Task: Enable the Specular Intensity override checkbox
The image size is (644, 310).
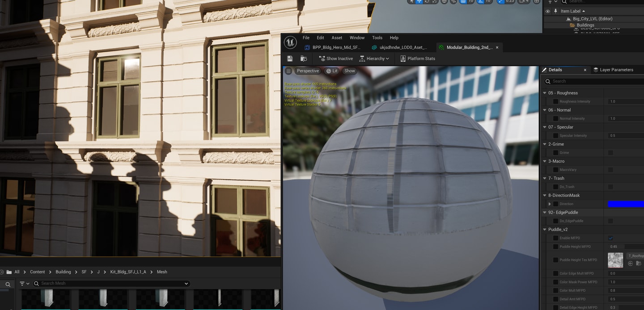Action: (555, 135)
